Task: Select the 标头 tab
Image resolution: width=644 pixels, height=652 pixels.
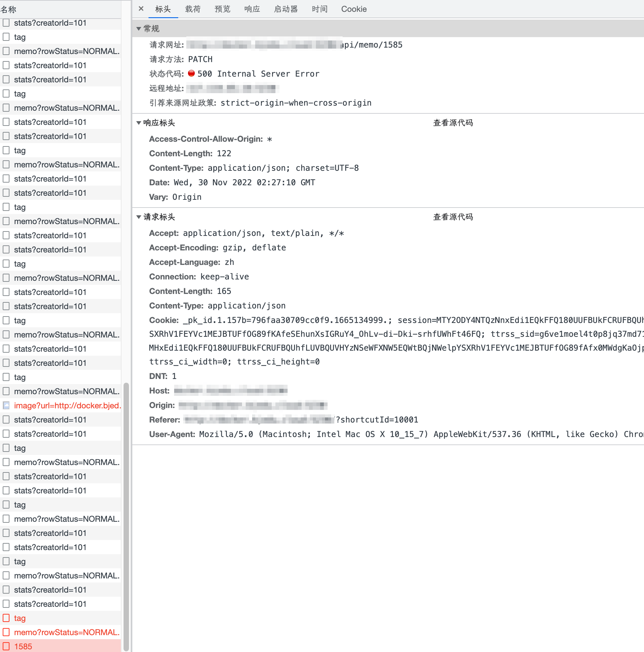Action: pos(163,9)
